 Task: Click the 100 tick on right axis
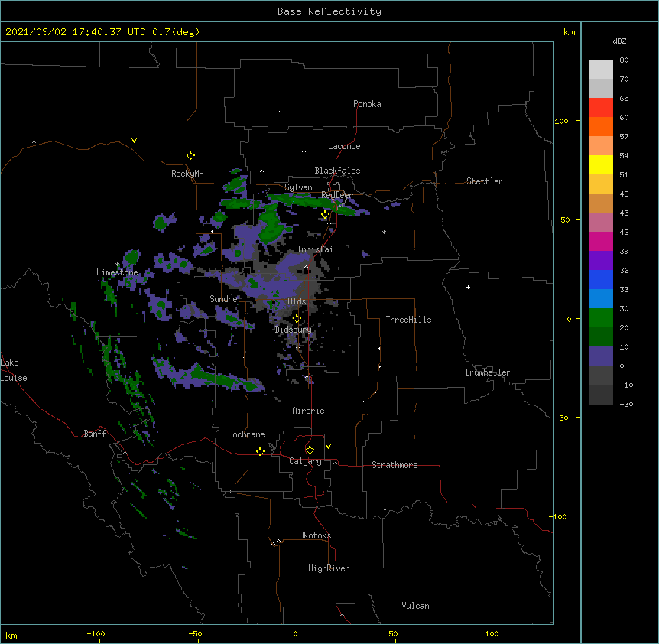561,121
